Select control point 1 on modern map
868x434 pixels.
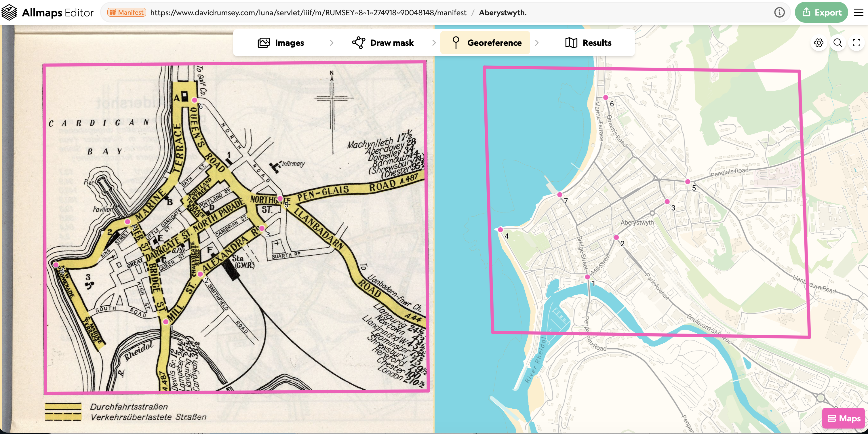click(587, 277)
